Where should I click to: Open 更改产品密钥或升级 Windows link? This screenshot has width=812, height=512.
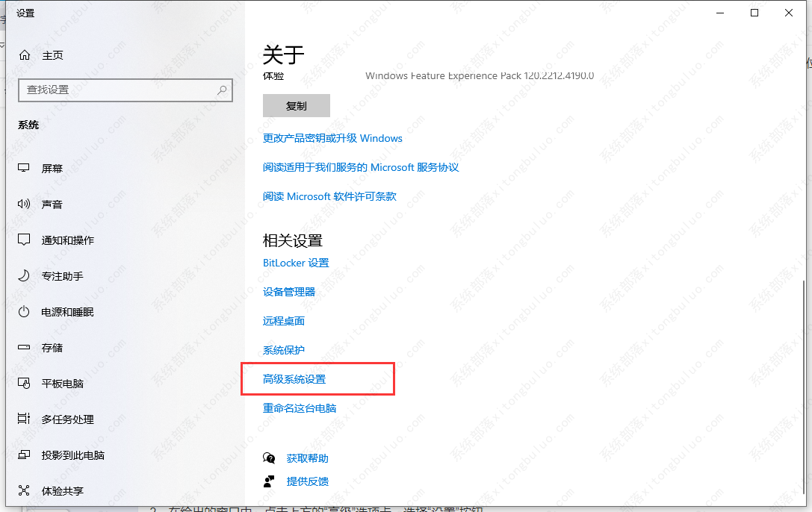pos(332,138)
